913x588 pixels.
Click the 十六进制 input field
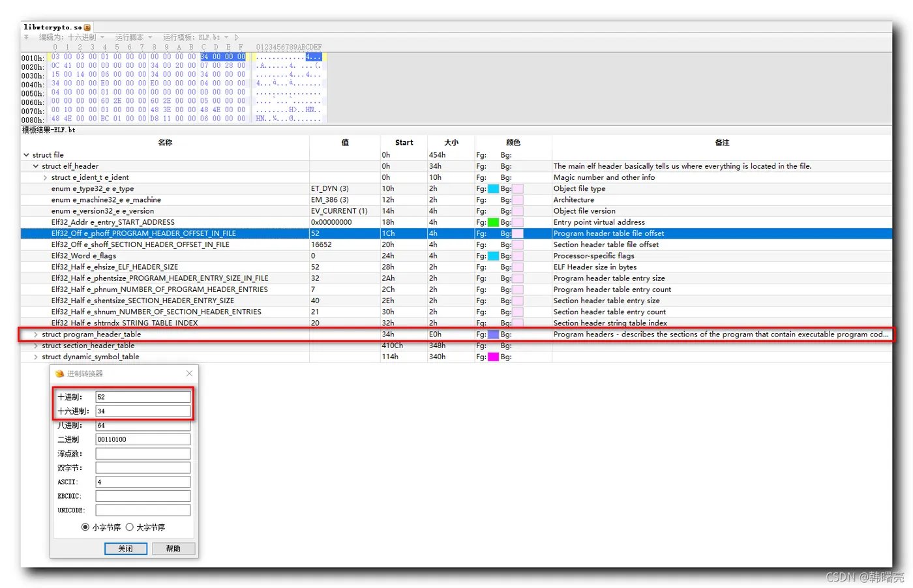[x=143, y=411]
